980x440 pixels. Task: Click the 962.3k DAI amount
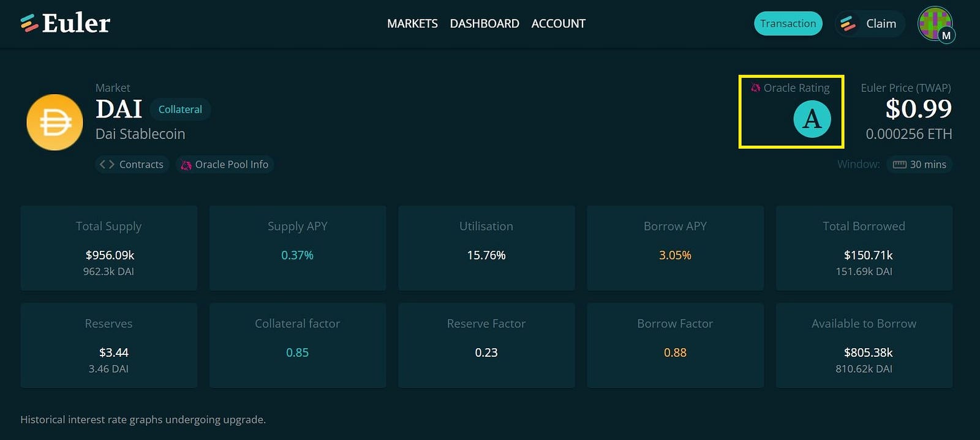(108, 272)
